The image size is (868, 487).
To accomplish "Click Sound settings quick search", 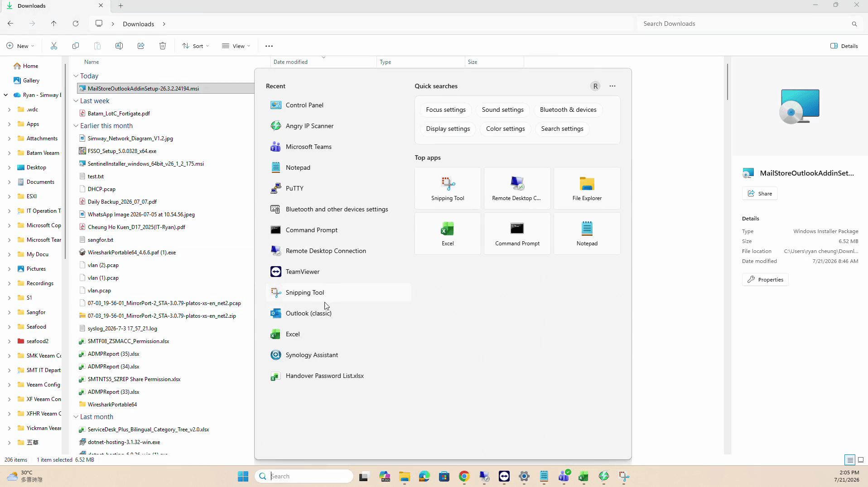I will point(503,110).
